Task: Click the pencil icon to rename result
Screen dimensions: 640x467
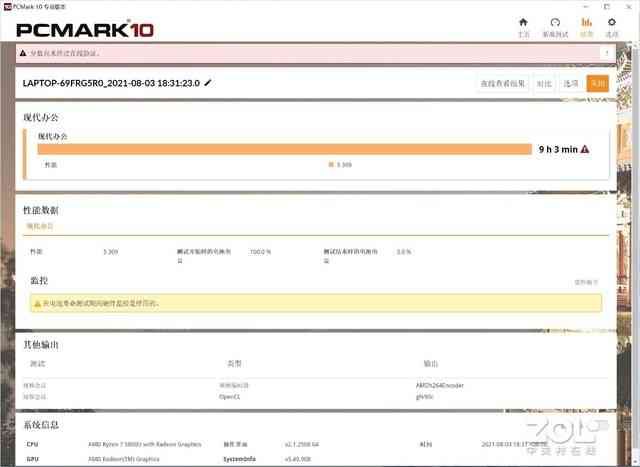Action: coord(208,83)
